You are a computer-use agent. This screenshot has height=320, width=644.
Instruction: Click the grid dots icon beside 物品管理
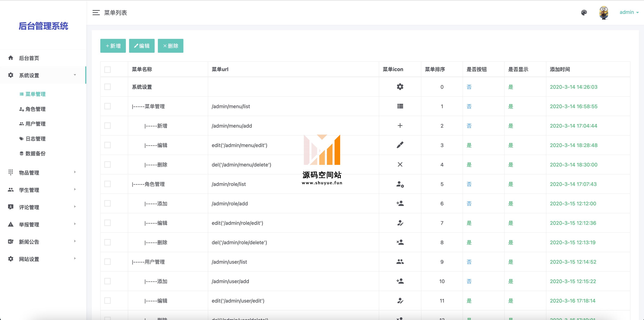tap(10, 172)
